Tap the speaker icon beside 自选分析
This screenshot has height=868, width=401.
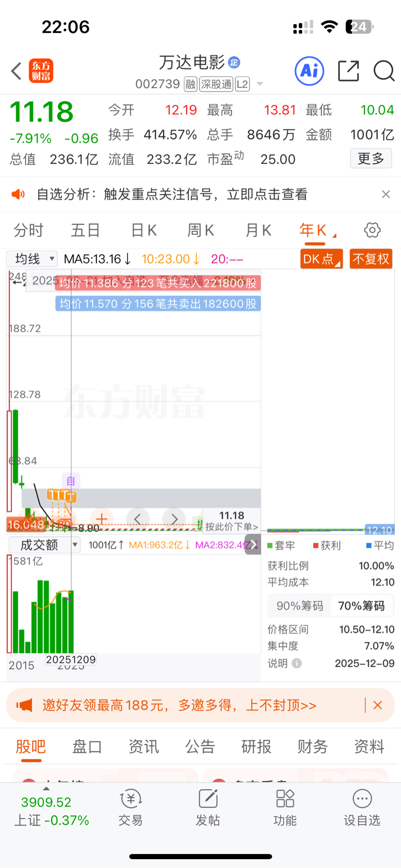click(18, 195)
